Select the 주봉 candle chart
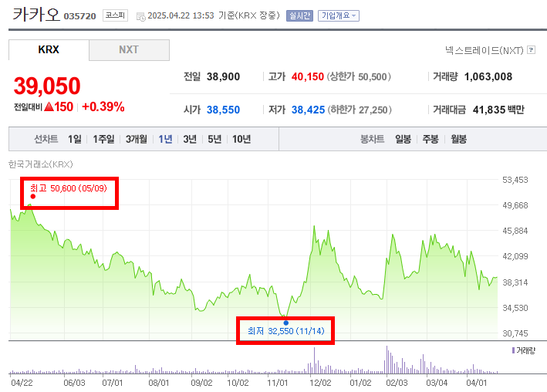547x392 pixels. 431,139
